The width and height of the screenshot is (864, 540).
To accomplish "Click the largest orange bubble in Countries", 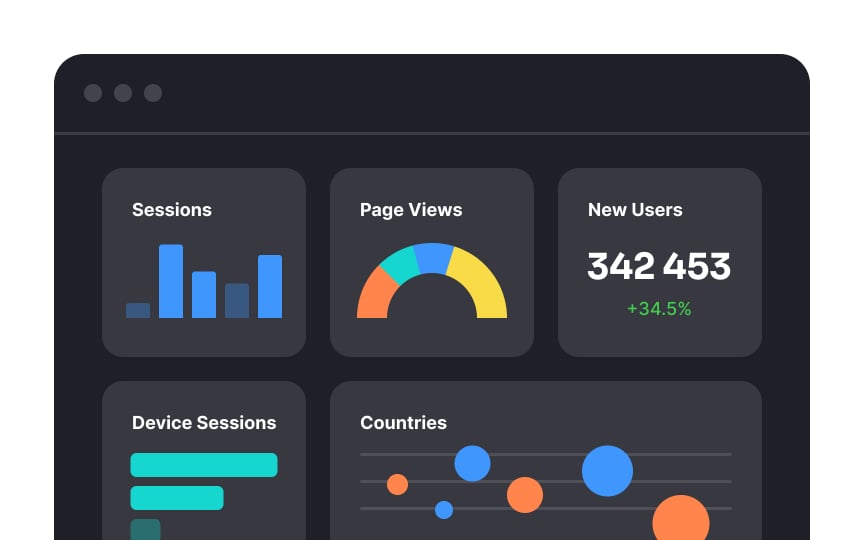I will pyautogui.click(x=681, y=518).
